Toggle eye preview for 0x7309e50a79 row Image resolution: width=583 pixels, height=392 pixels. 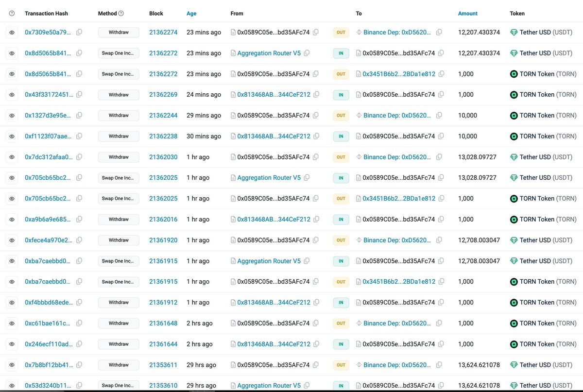click(12, 32)
